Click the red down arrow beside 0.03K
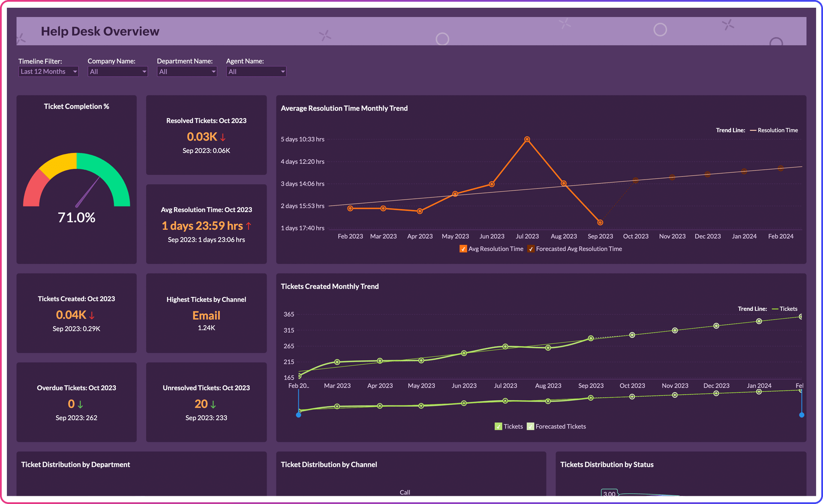This screenshot has width=823, height=504. click(223, 137)
